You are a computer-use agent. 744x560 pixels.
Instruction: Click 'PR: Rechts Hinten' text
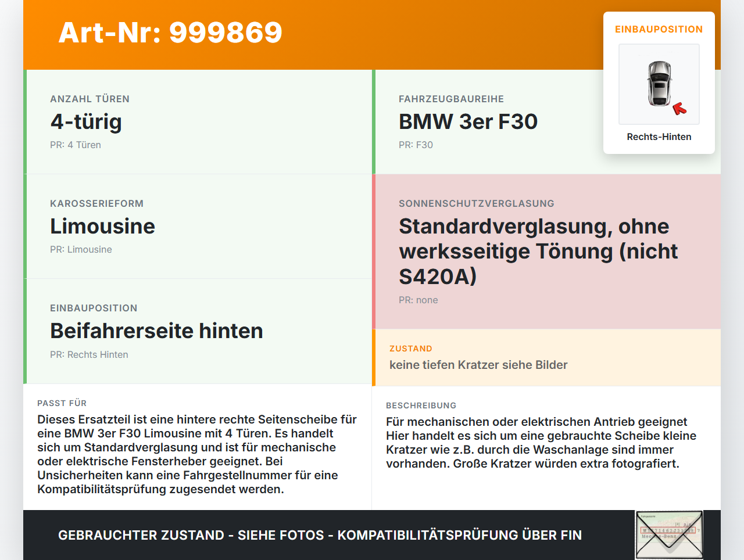point(89,354)
